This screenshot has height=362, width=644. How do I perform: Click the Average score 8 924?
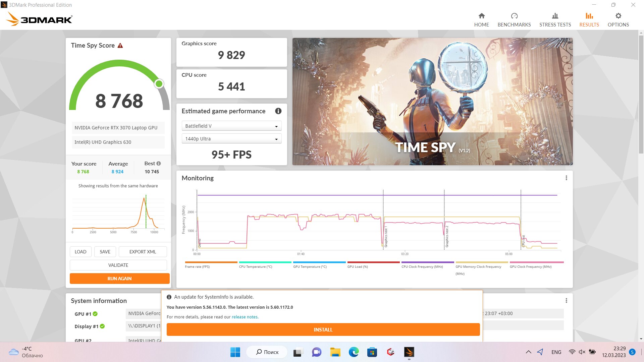pos(117,172)
